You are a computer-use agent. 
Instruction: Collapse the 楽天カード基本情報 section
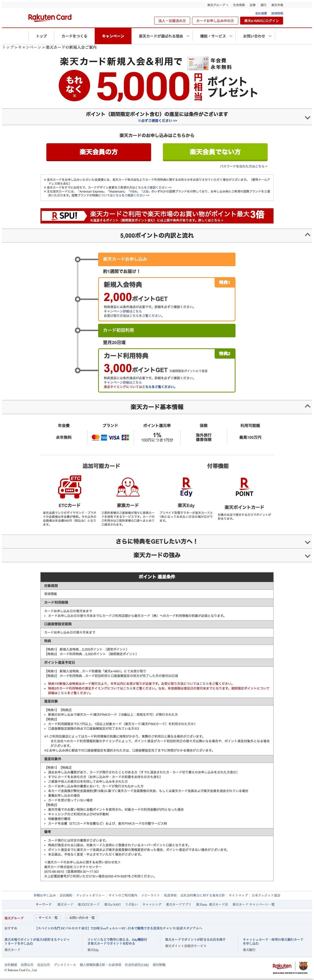pyautogui.click(x=308, y=406)
